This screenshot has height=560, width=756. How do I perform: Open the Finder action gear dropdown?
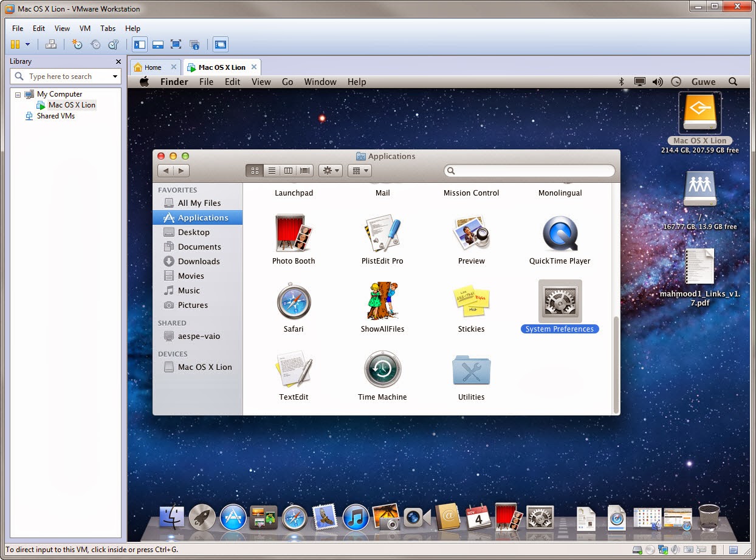pyautogui.click(x=330, y=171)
